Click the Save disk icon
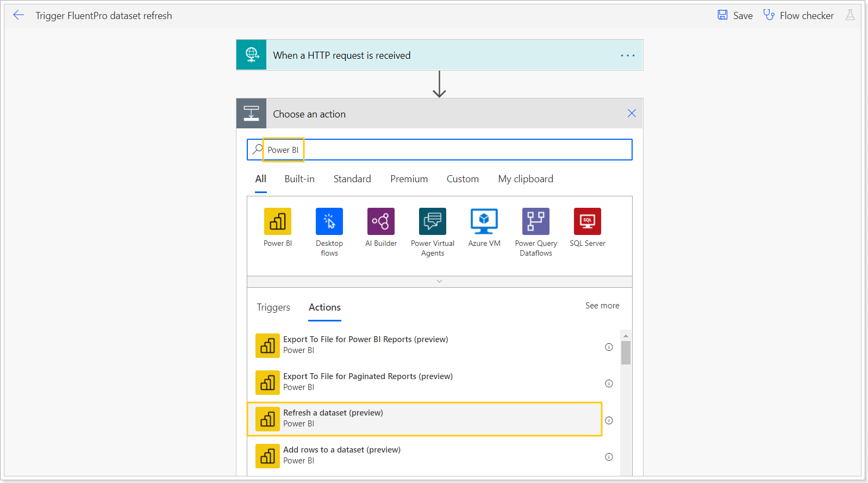Screen dimensions: 868x483 (x=722, y=15)
